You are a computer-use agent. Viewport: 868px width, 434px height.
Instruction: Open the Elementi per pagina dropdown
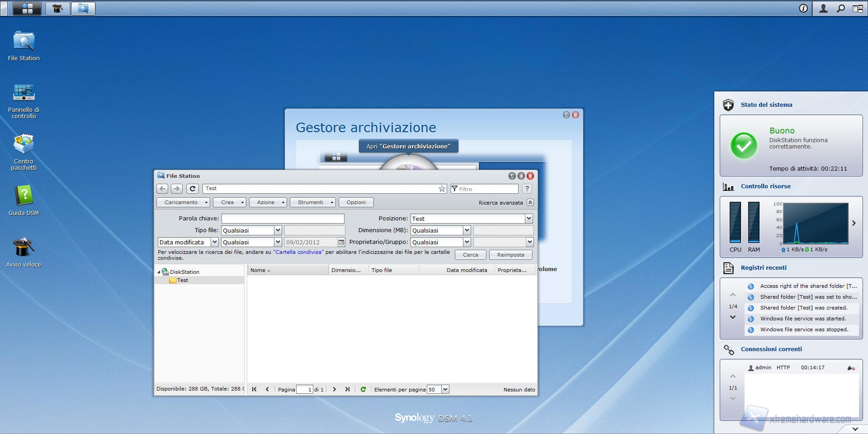[x=445, y=389]
